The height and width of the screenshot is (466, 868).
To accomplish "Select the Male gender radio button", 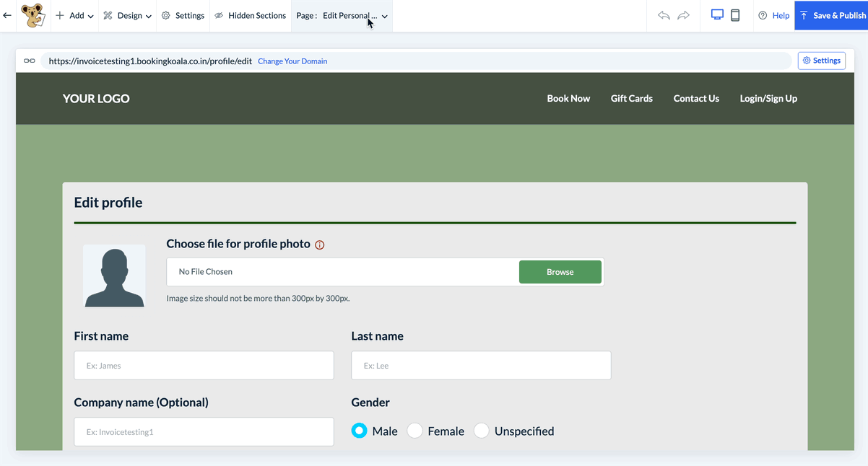I will 359,431.
